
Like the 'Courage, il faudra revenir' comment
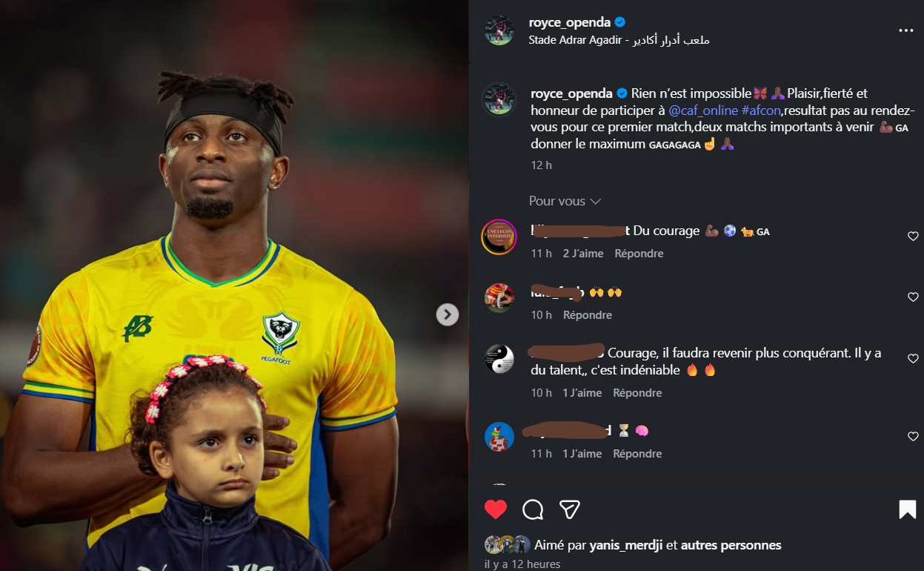(x=913, y=358)
